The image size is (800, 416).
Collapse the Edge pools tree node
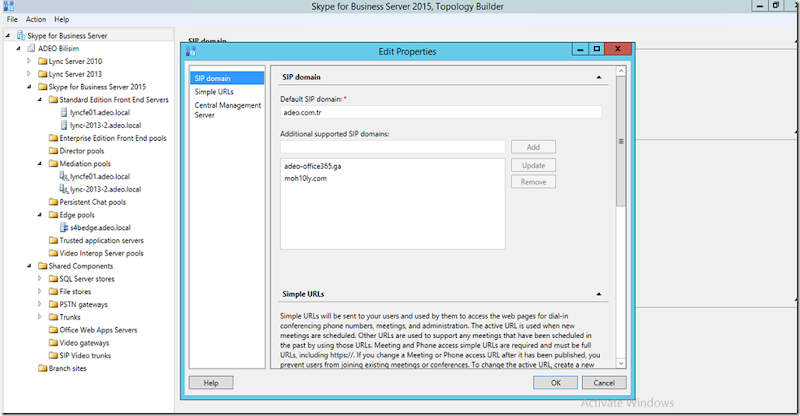pos(39,215)
